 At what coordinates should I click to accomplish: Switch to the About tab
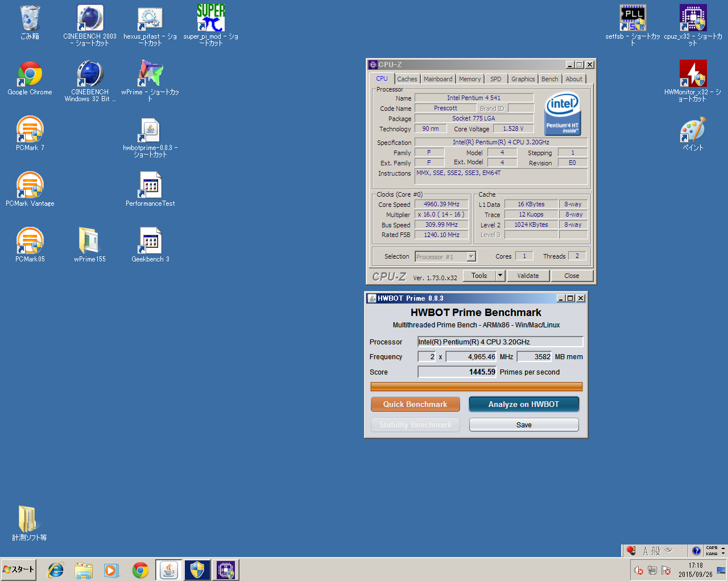(574, 79)
